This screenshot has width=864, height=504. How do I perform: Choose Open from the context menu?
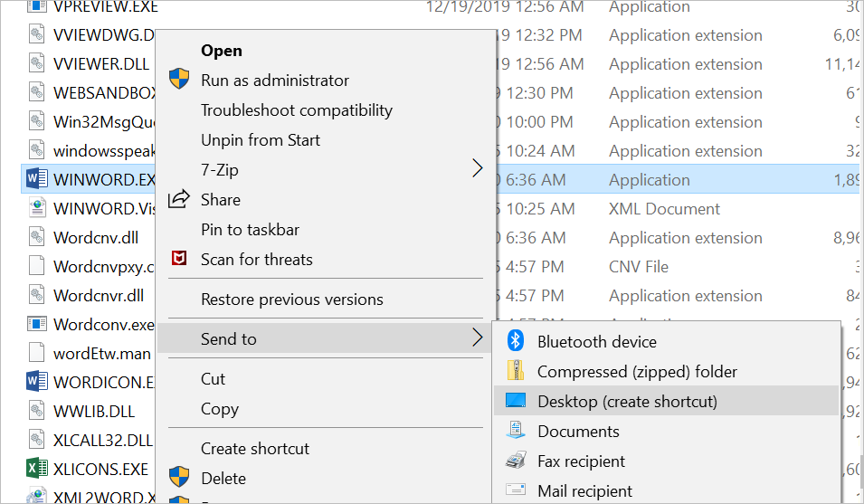221,51
